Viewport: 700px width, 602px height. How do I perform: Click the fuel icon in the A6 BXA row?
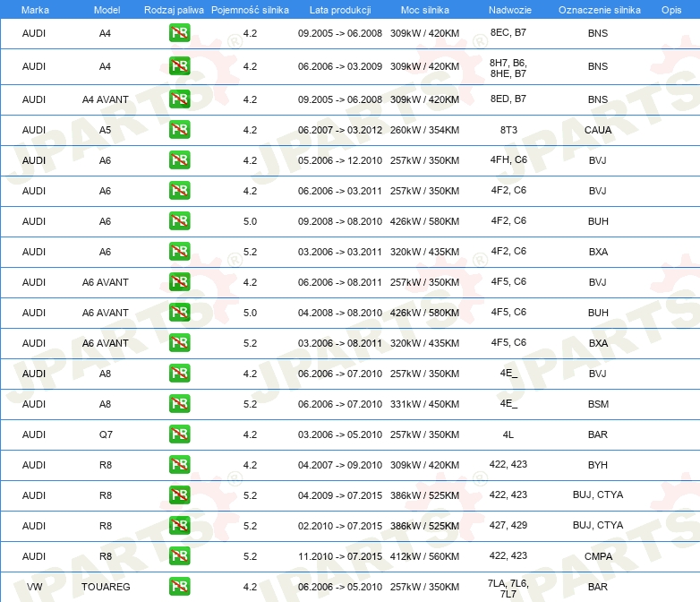[179, 251]
